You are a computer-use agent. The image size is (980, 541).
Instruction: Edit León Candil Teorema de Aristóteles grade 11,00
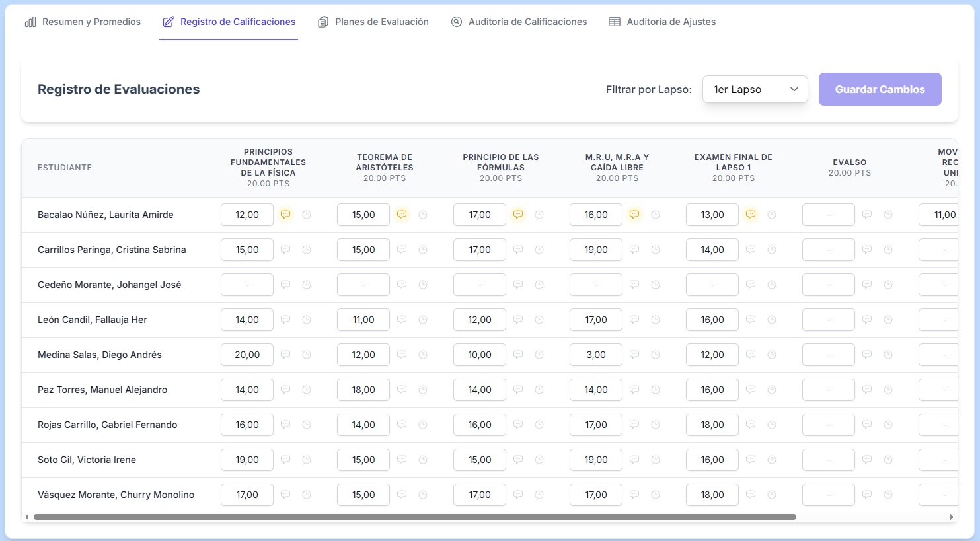(x=363, y=320)
